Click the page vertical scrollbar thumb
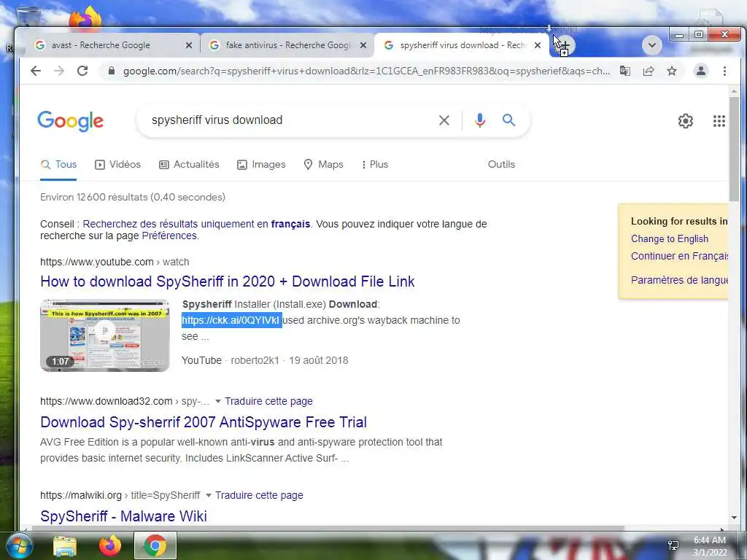Screen dimensions: 747x560 (734, 149)
